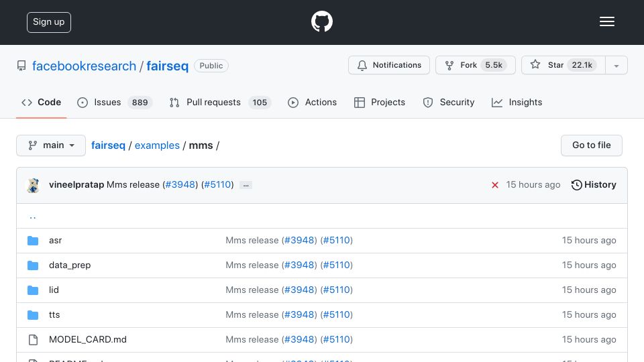Click the GitHub Octocat logo
Screen dimensions: 644x362
(321, 21)
